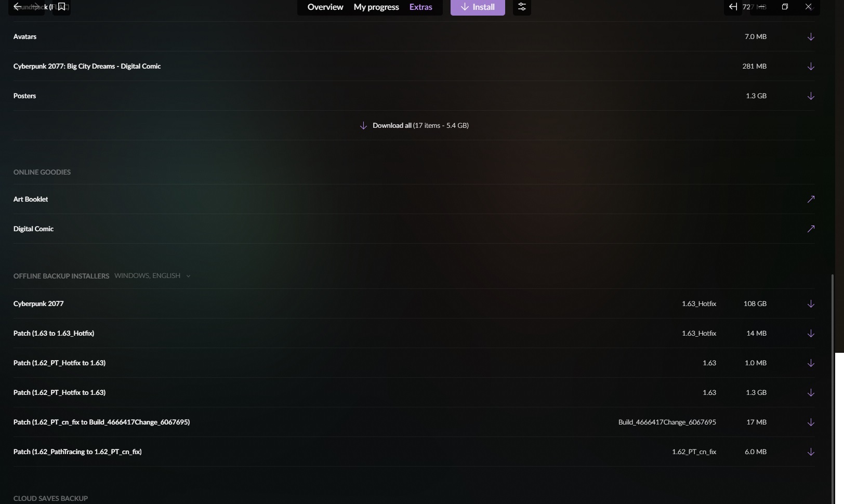Download the Posters extra
This screenshot has width=844, height=504.
coord(811,96)
